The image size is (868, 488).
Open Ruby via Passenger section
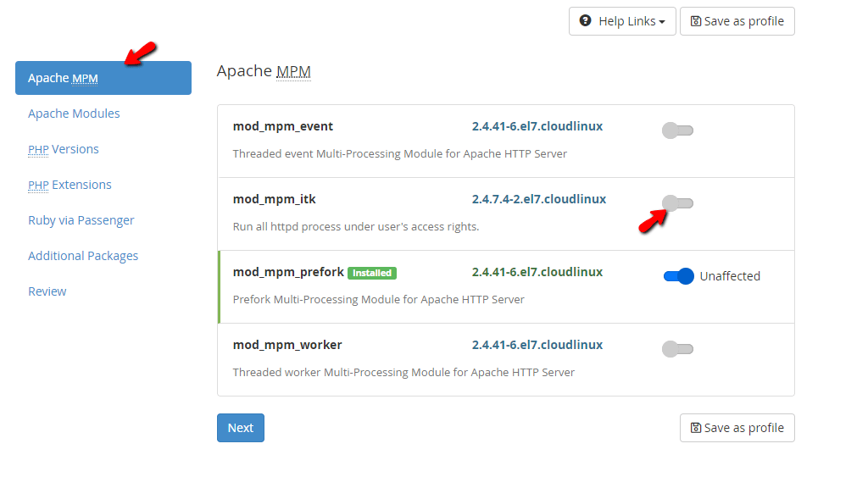tap(81, 219)
